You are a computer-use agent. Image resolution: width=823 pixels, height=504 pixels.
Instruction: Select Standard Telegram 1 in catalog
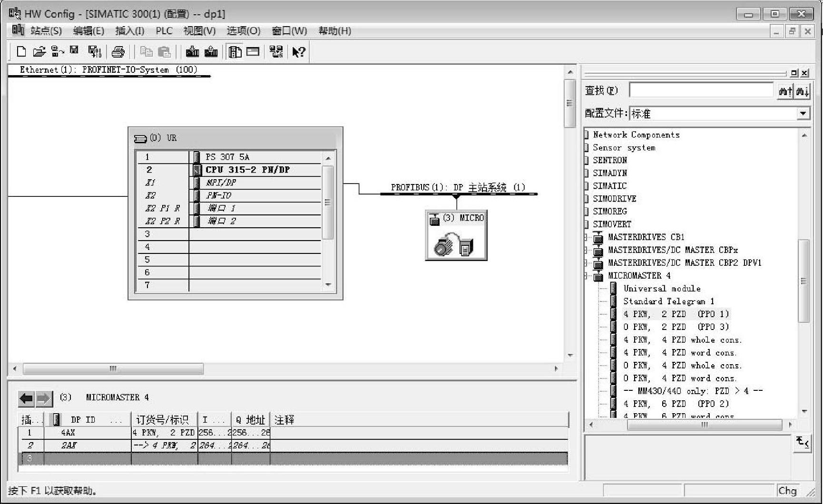(x=668, y=301)
